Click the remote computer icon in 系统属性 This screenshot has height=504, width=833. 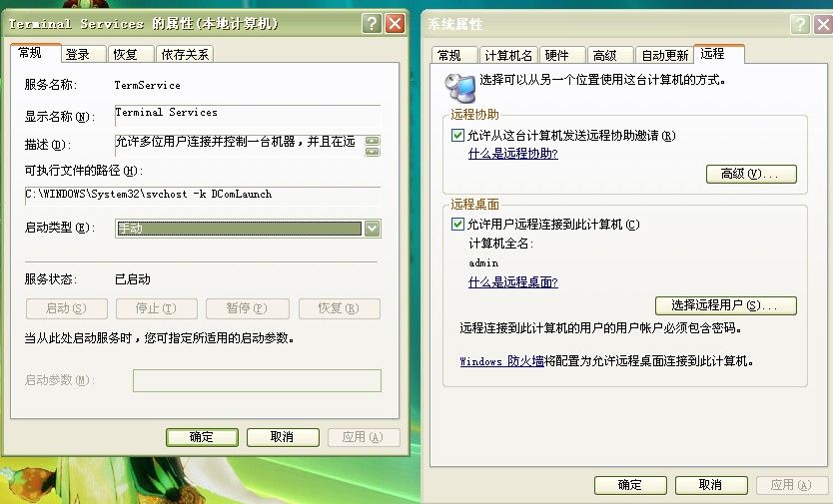coord(459,87)
